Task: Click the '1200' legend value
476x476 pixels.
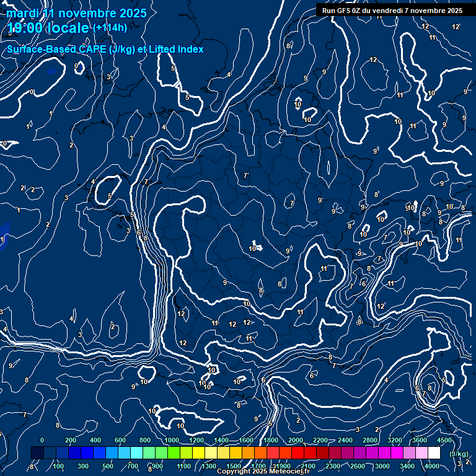Action: tap(196, 440)
